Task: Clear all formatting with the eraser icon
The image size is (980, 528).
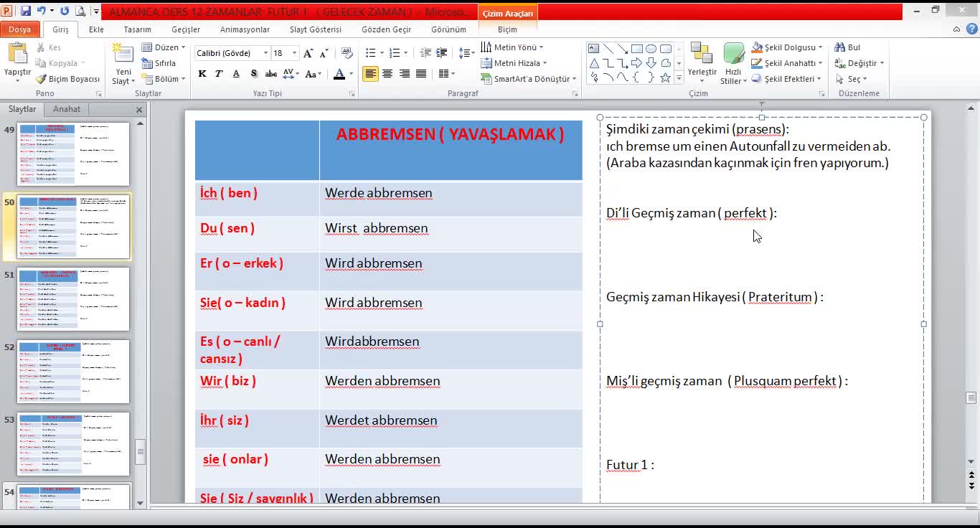Action: 347,53
